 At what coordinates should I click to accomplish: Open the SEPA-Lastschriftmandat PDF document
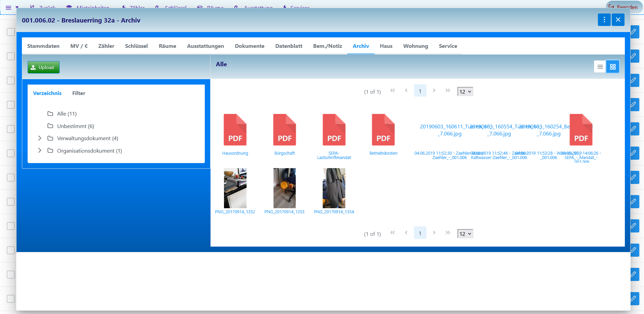pos(334,130)
